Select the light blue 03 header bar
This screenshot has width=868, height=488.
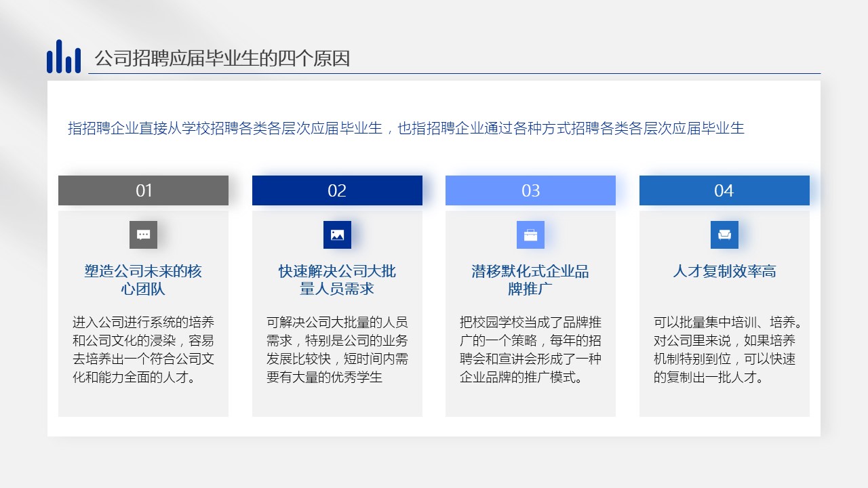click(530, 190)
